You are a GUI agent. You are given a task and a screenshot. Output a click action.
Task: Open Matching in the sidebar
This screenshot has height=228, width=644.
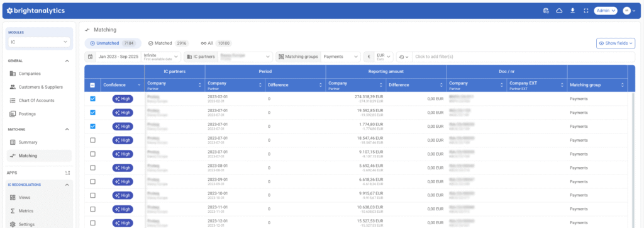(x=39, y=156)
